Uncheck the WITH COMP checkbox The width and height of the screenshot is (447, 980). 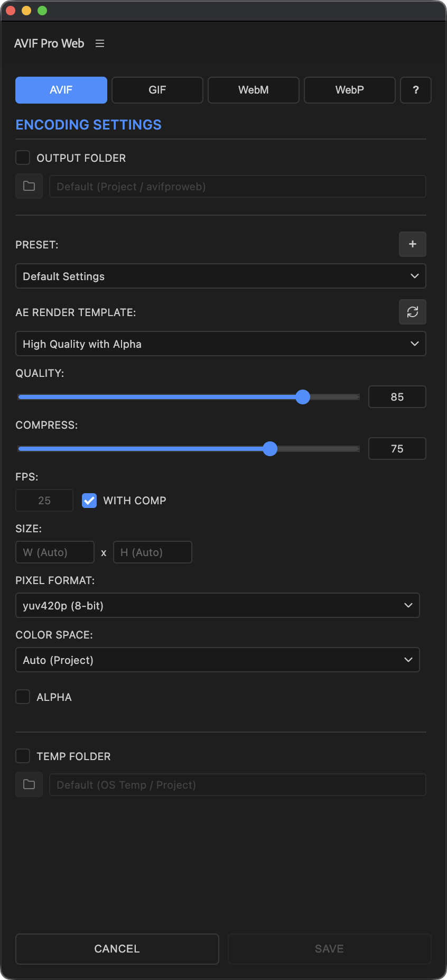(x=89, y=500)
